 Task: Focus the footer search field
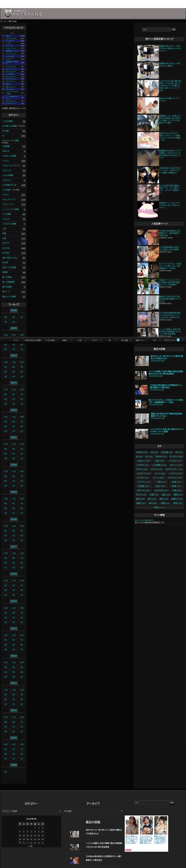click(x=152, y=803)
